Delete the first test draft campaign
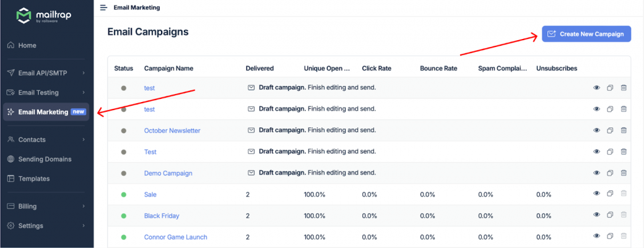644x248 pixels. [624, 88]
